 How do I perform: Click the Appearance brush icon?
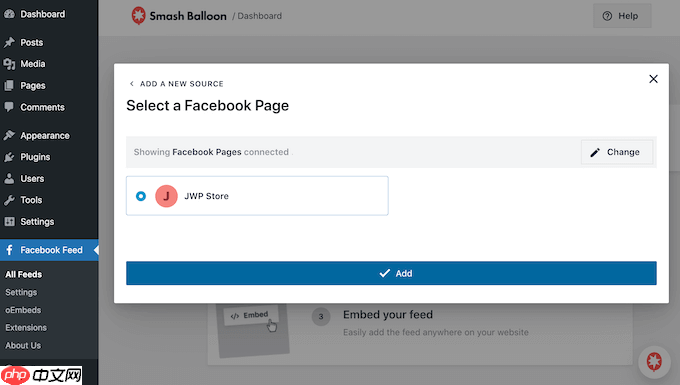click(x=9, y=135)
